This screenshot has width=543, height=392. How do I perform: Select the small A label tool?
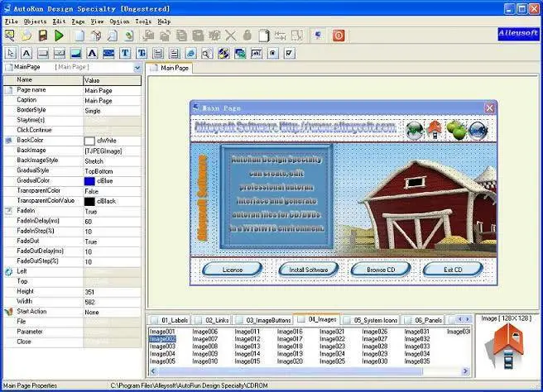tap(26, 53)
